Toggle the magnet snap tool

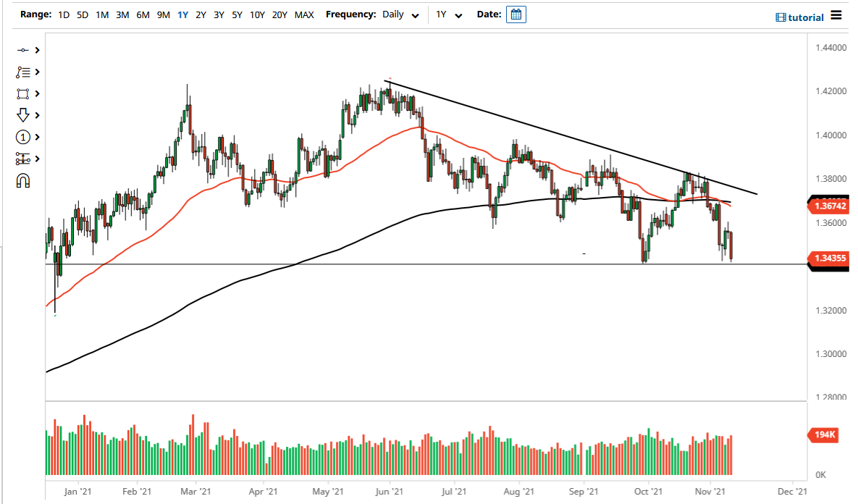pos(22,180)
